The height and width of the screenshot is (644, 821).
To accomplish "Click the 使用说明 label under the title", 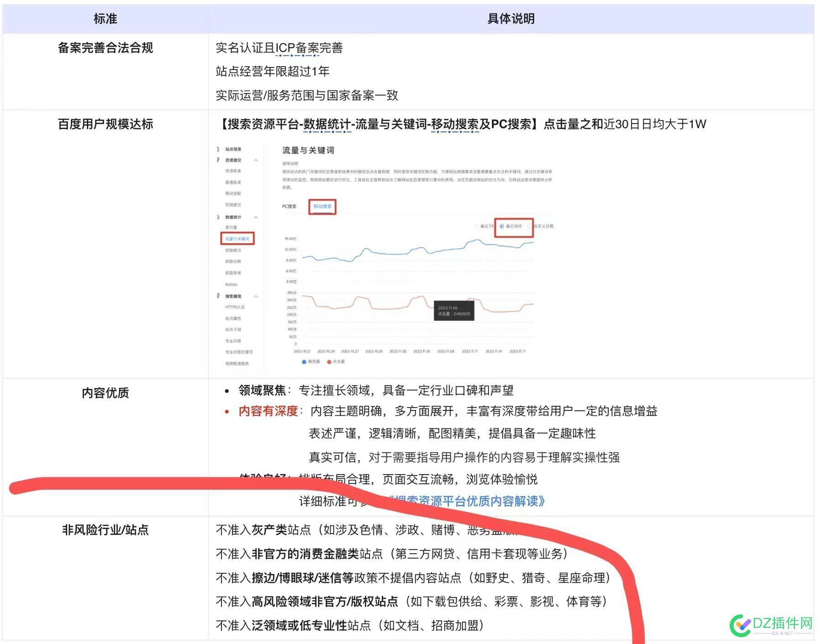I will pos(290,163).
